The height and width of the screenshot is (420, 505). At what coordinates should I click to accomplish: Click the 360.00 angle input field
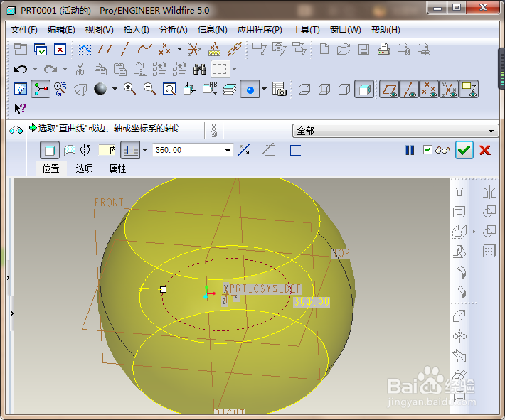(x=188, y=150)
